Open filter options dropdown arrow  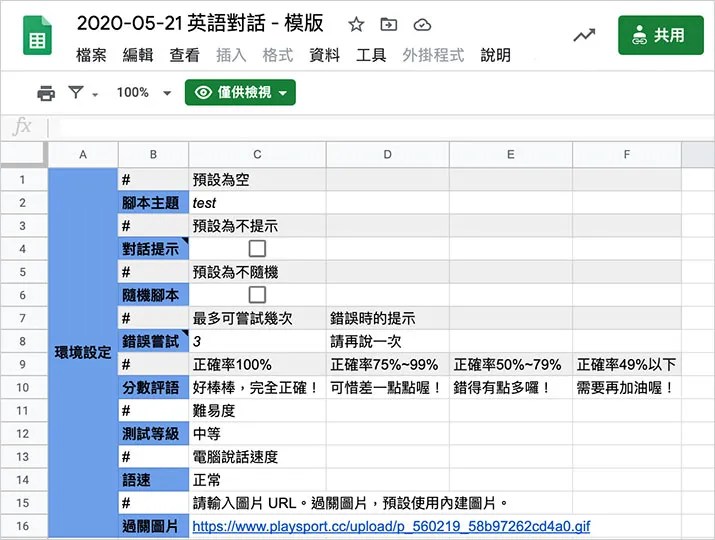pyautogui.click(x=95, y=94)
